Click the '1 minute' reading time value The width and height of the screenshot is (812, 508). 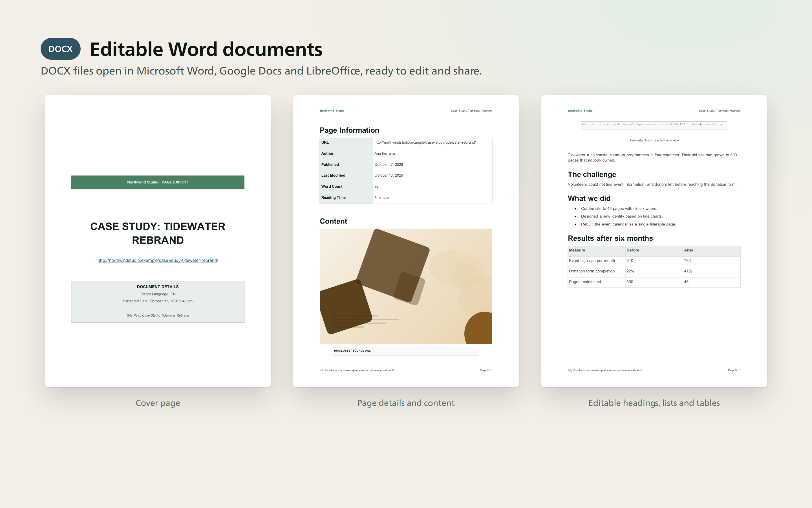point(381,198)
